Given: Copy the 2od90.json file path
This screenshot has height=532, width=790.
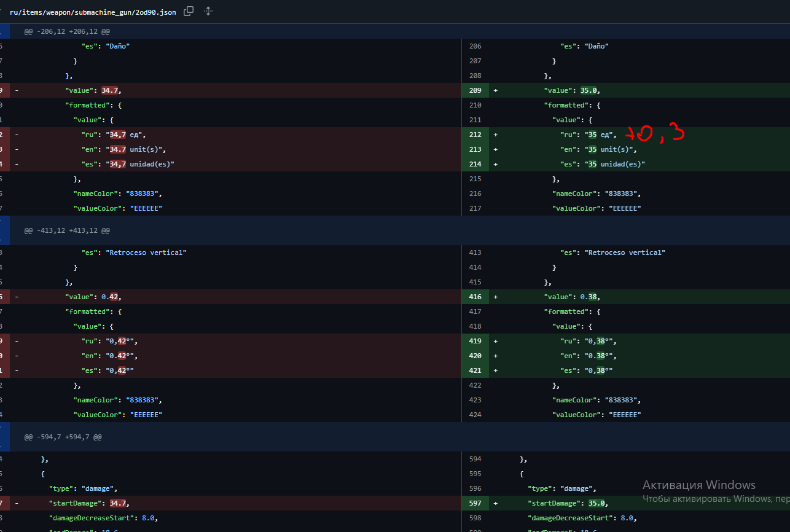Looking at the screenshot, I should pyautogui.click(x=189, y=11).
